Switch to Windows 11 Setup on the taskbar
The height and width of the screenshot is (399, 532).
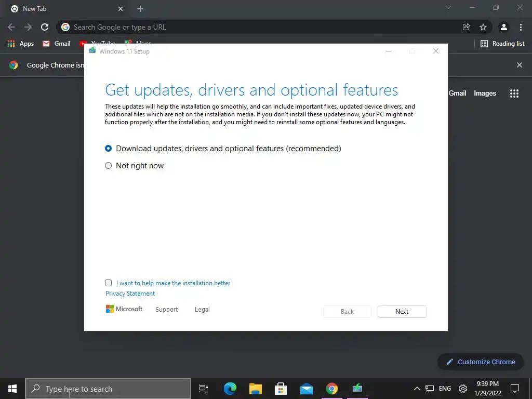pyautogui.click(x=357, y=389)
